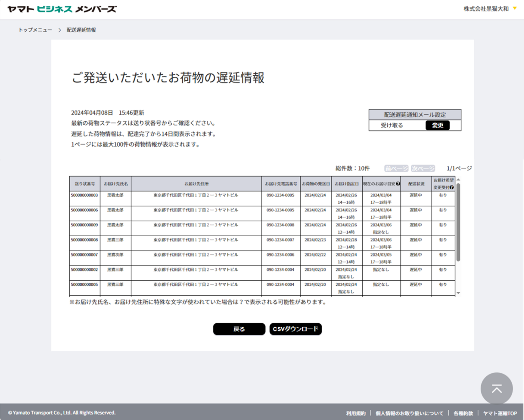
Task: Click the お届け指定日 column header
Action: click(x=346, y=184)
